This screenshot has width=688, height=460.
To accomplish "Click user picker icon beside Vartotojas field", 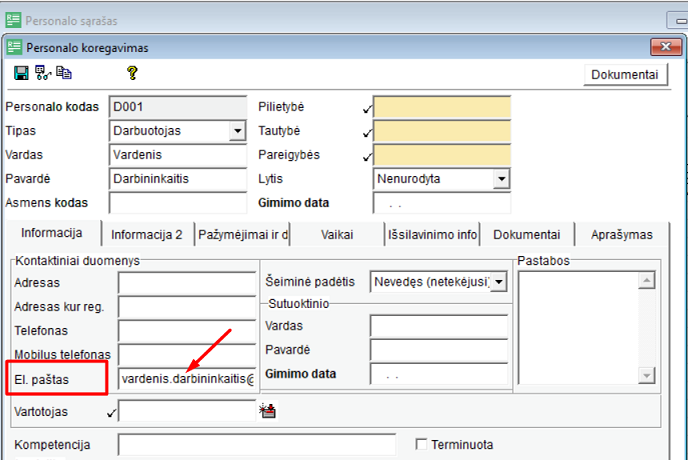I will (x=267, y=409).
